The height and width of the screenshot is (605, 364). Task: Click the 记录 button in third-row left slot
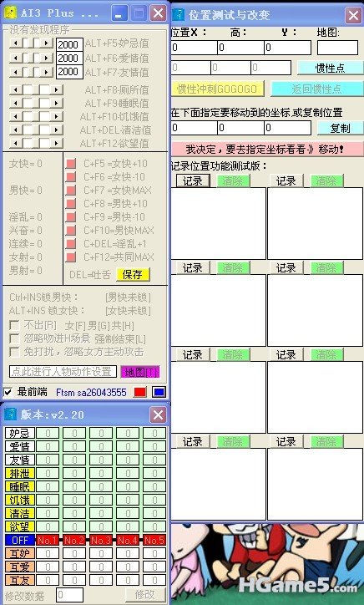(x=193, y=354)
